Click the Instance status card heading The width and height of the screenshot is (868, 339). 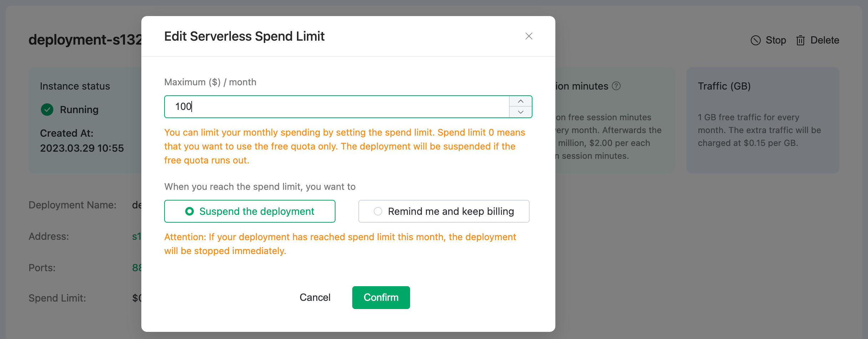click(75, 86)
